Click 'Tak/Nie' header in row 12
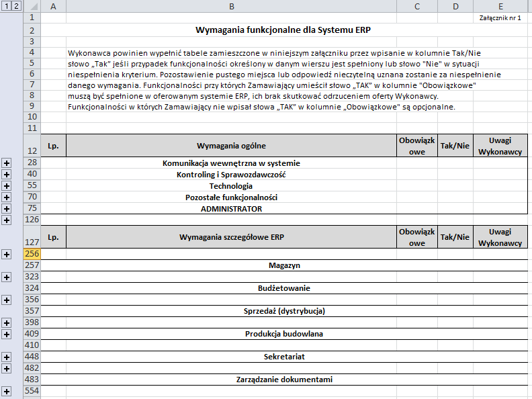 [x=455, y=146]
